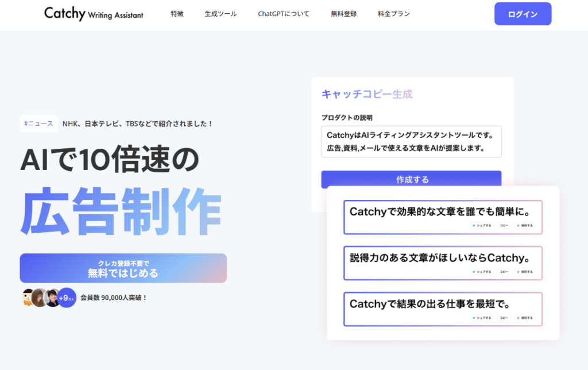Share the '説得力のある文章がほしいならCatchy' result
The image size is (588, 370).
pos(482,272)
